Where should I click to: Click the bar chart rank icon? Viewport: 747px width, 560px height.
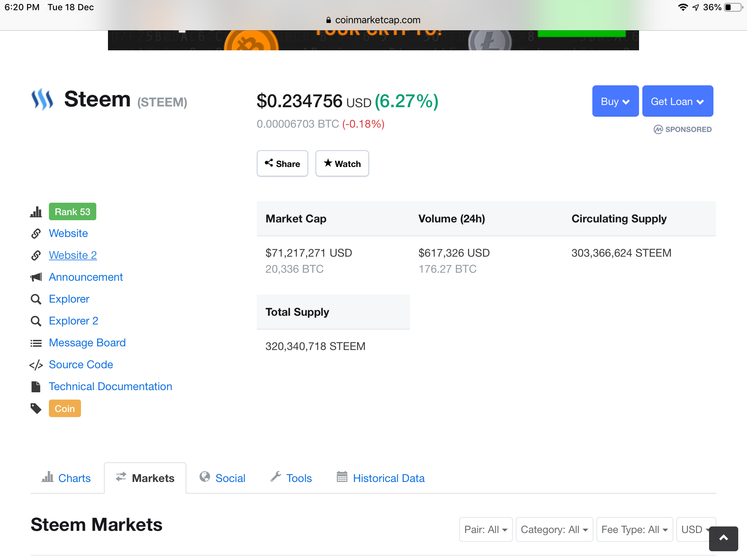36,212
